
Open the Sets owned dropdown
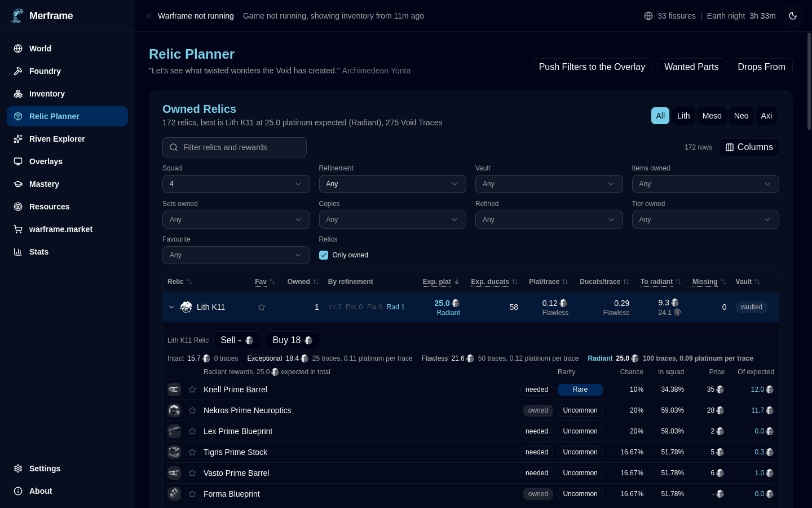pyautogui.click(x=236, y=220)
